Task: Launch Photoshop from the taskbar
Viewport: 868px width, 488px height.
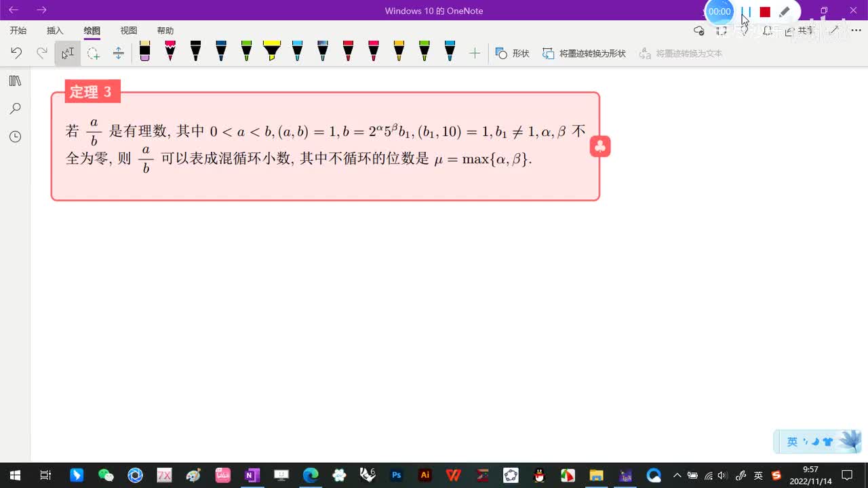Action: 397,475
